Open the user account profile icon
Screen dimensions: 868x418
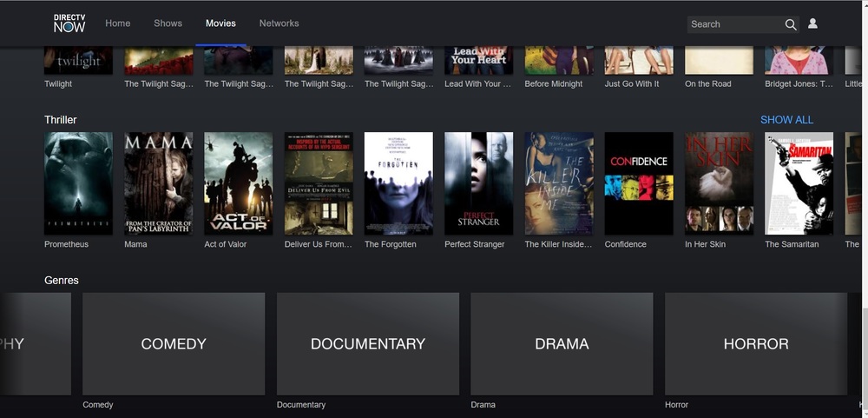point(812,23)
